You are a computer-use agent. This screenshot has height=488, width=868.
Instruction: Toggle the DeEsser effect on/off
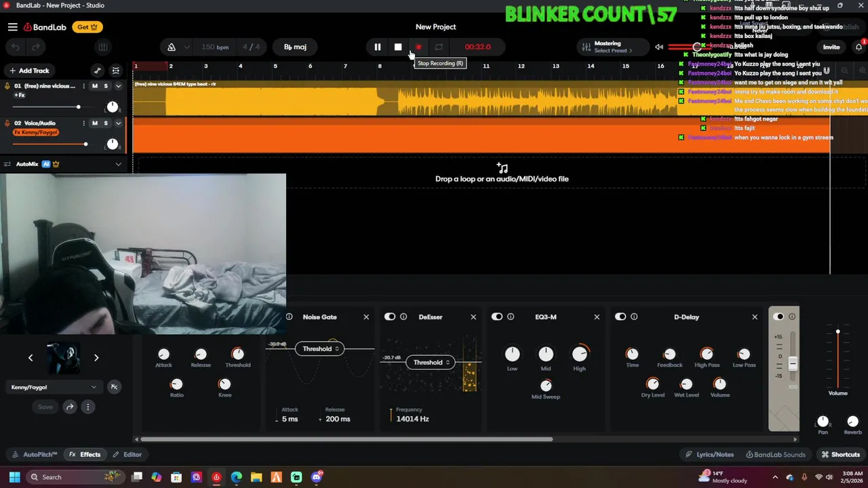tap(390, 317)
